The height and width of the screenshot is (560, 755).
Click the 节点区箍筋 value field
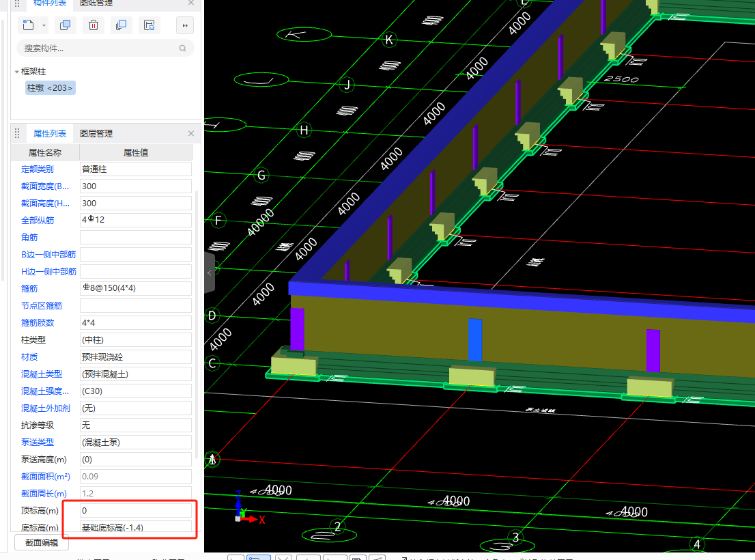tap(136, 306)
